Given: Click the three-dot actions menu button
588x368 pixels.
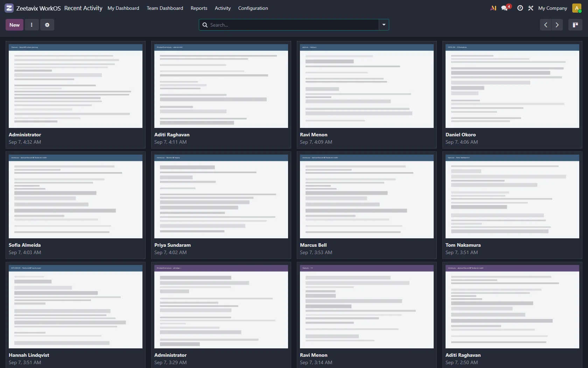Looking at the screenshot, I should [31, 25].
